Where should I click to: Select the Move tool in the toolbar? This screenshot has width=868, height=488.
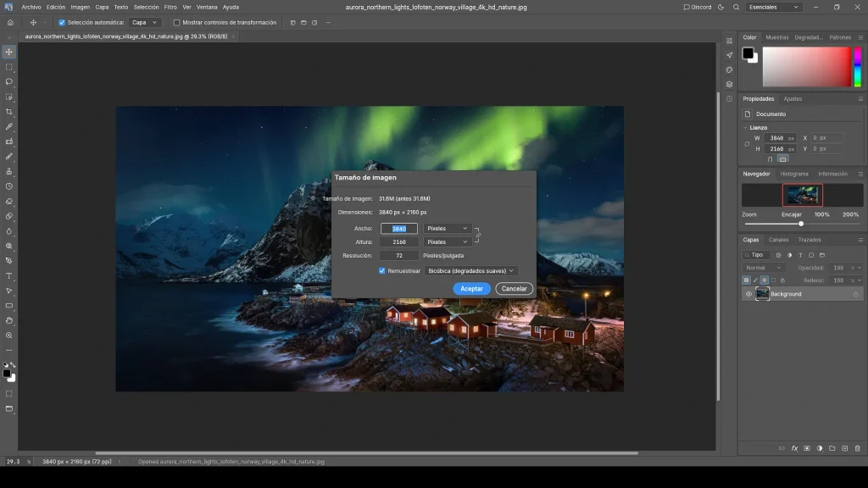(8, 52)
